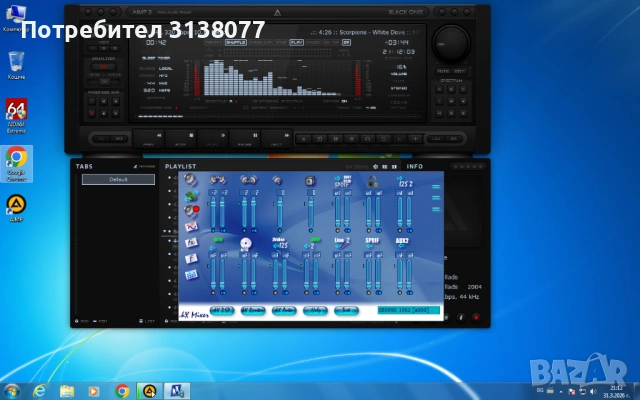640x400 pixels.
Task: Toggle the PLAY mode indicator on display
Action: point(297,43)
